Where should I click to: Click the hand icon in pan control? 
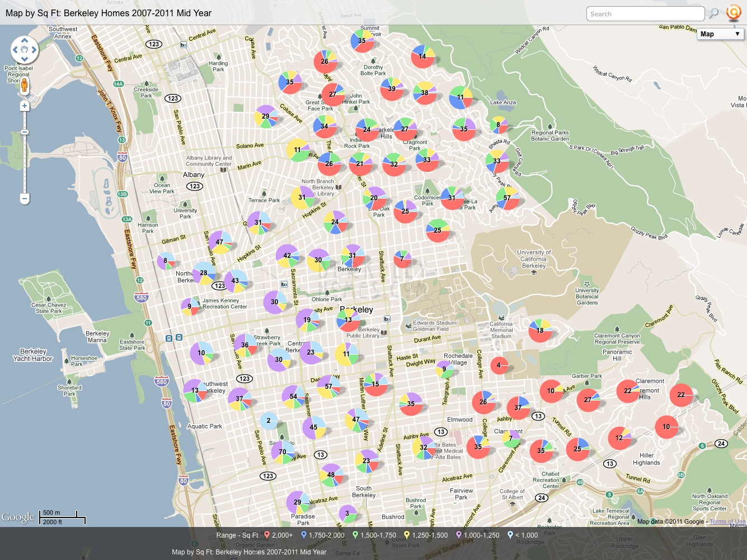[x=25, y=50]
